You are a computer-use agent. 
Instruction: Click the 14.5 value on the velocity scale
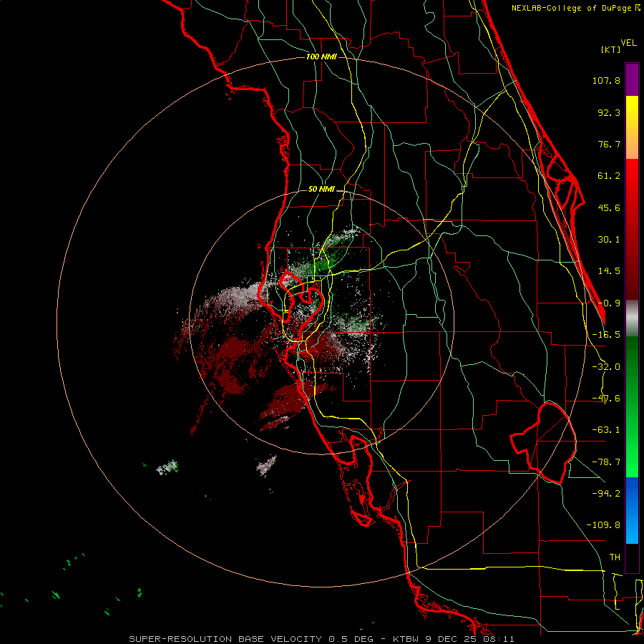(609, 271)
